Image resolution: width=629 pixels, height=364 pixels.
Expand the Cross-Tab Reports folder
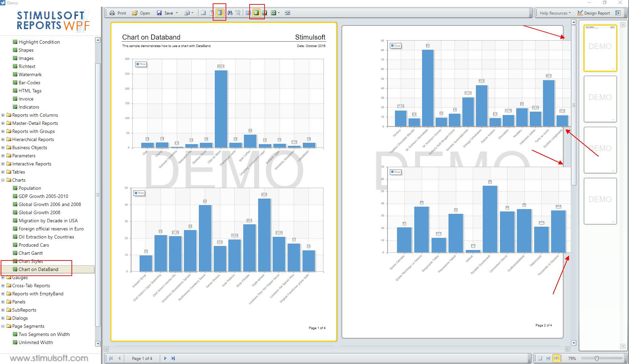[3, 286]
